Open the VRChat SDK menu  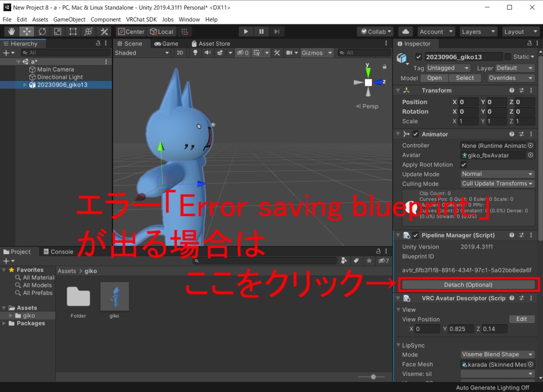[141, 20]
